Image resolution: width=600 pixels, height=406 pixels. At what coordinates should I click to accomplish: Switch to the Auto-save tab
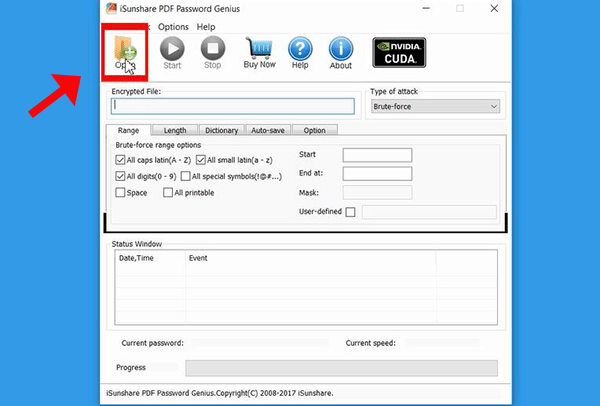pyautogui.click(x=268, y=130)
